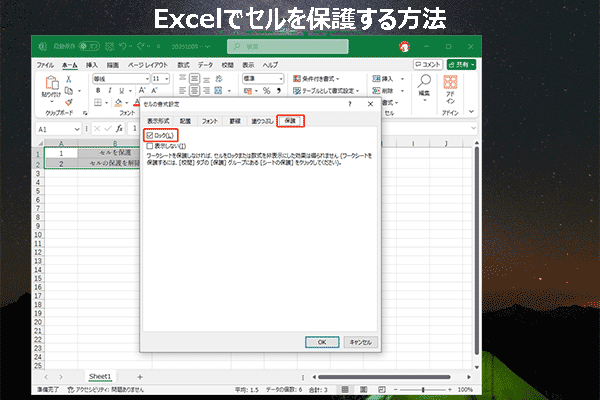Switch to Normal view icon in status bar
Viewport: 600px width, 400px height.
(x=345, y=390)
